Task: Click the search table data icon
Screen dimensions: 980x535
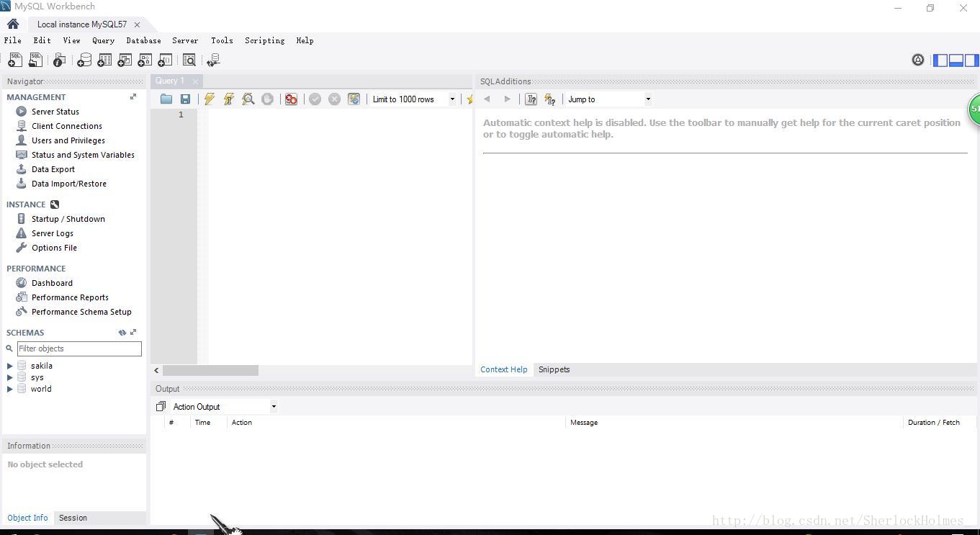Action: click(x=189, y=60)
